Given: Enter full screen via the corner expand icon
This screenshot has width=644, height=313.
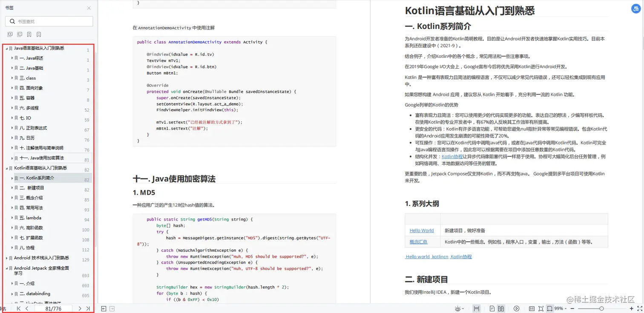Looking at the screenshot, I should 640,308.
